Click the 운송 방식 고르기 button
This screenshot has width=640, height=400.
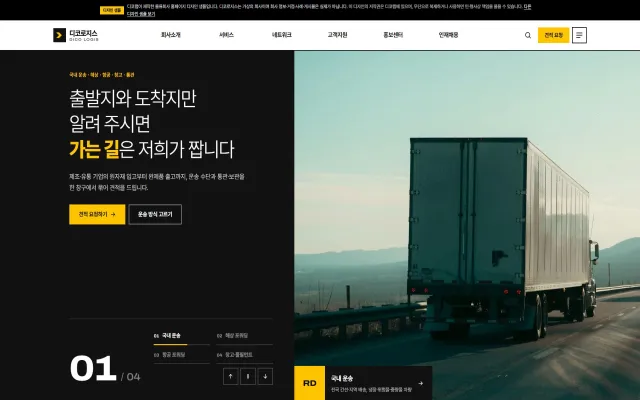(155, 214)
